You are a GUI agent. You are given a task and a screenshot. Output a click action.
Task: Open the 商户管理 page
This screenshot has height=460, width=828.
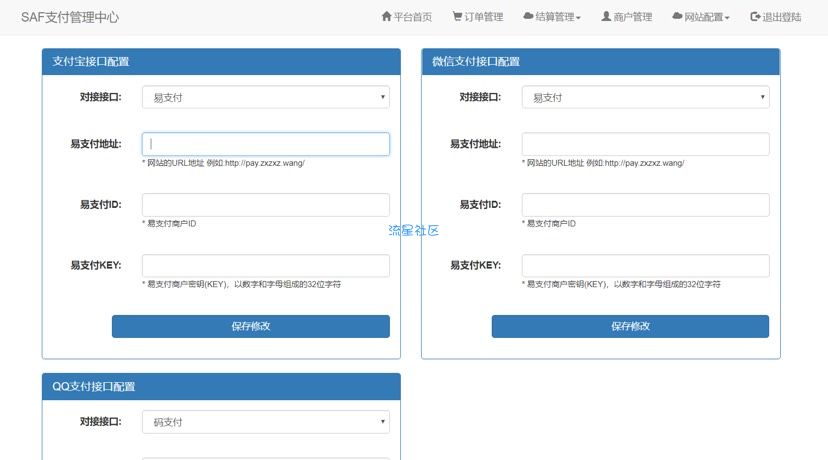pyautogui.click(x=627, y=17)
